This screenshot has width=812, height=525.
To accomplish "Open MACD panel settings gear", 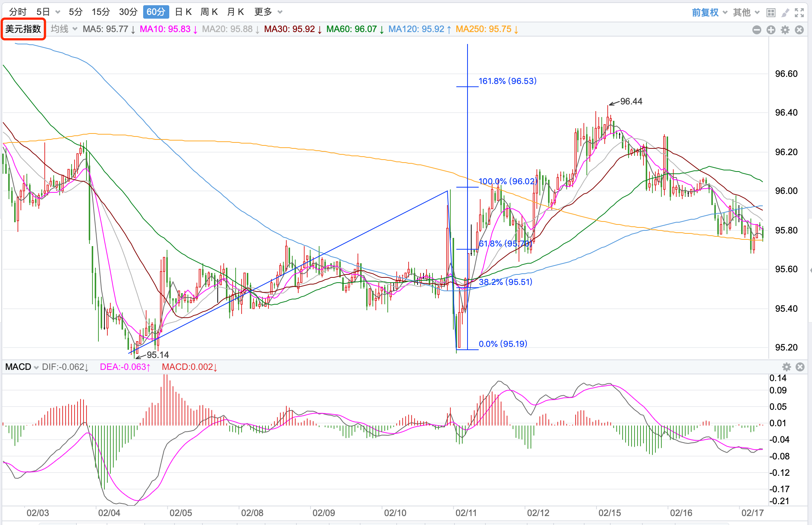I will tap(786, 367).
